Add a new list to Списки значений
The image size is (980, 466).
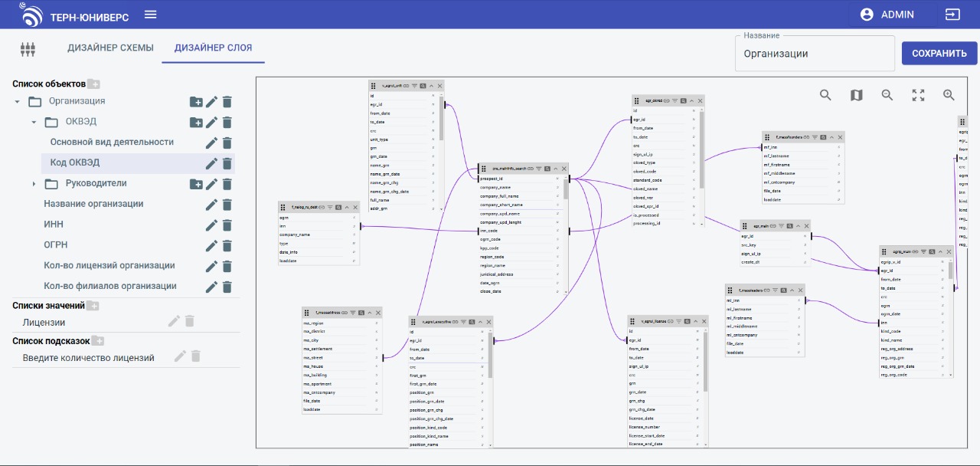click(x=93, y=306)
